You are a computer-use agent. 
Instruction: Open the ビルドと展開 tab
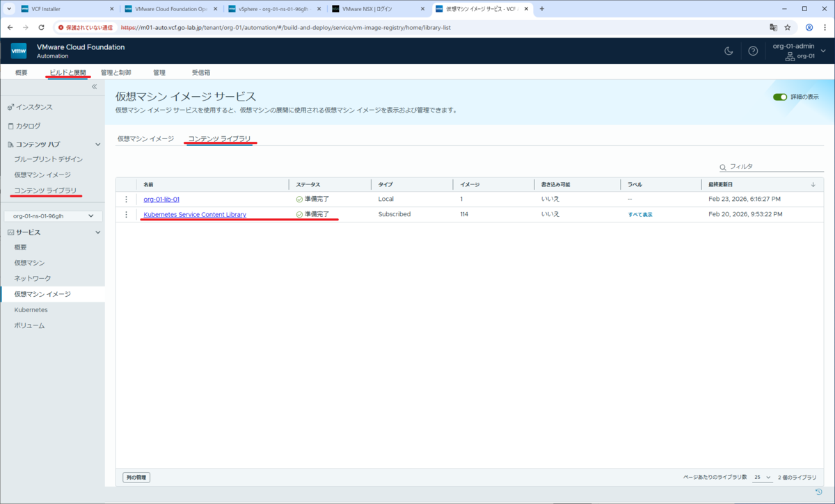pyautogui.click(x=68, y=72)
